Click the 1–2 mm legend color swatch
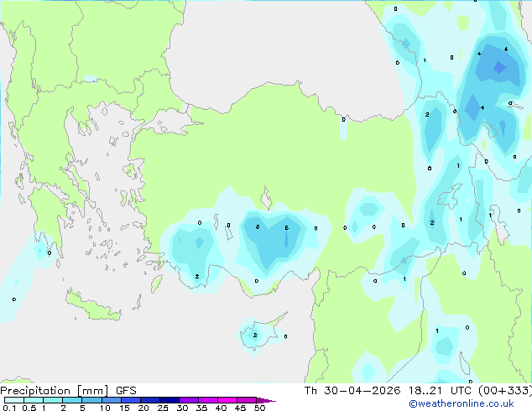Image resolution: width=532 pixels, height=411 pixels. 53,400
